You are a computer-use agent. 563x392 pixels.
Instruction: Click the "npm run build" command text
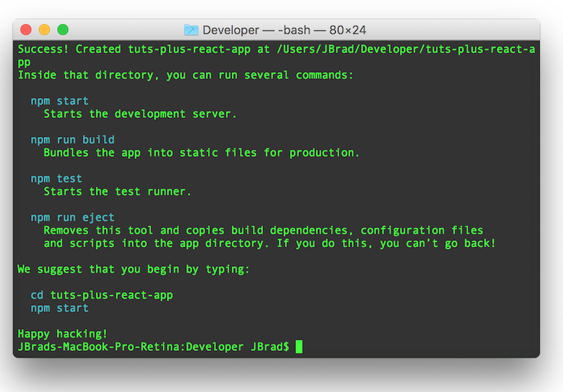click(73, 140)
